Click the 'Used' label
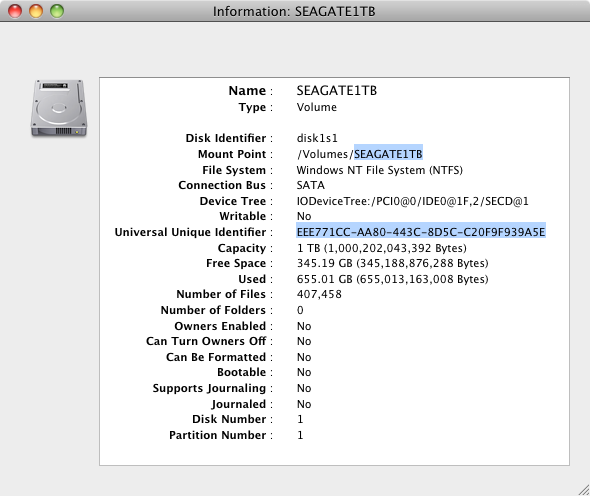This screenshot has width=590, height=496. tap(252, 279)
